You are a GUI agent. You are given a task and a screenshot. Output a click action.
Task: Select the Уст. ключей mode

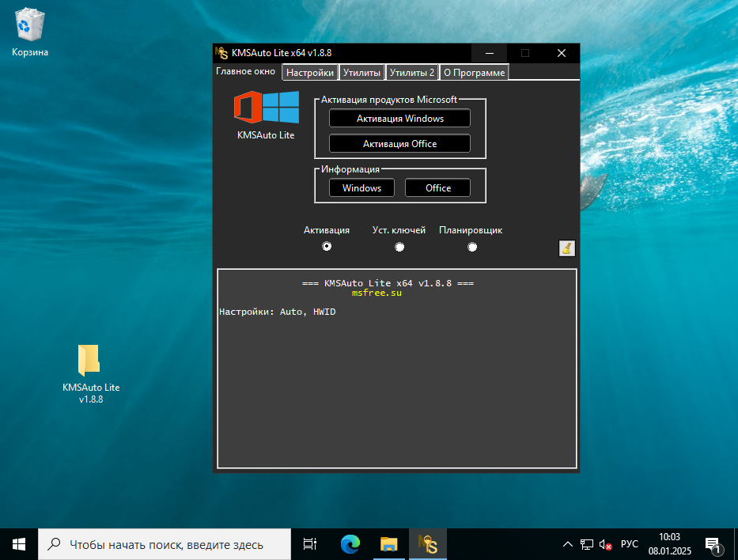coord(399,247)
